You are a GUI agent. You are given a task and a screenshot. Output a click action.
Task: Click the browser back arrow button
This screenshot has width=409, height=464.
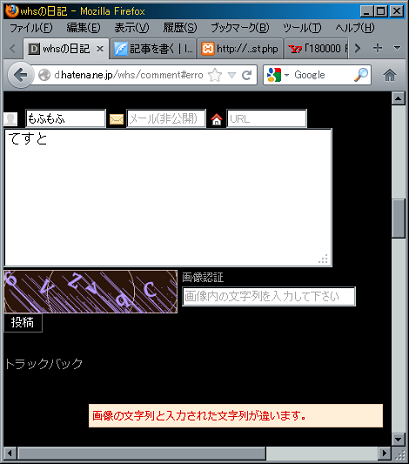(21, 75)
